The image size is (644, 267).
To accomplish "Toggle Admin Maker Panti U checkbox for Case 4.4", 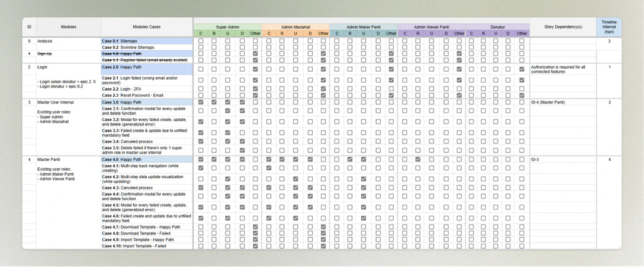I will (x=364, y=197).
